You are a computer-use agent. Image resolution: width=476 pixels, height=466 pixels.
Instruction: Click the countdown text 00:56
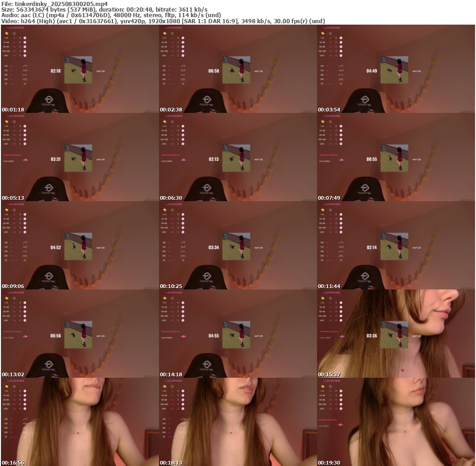[x=56, y=336]
